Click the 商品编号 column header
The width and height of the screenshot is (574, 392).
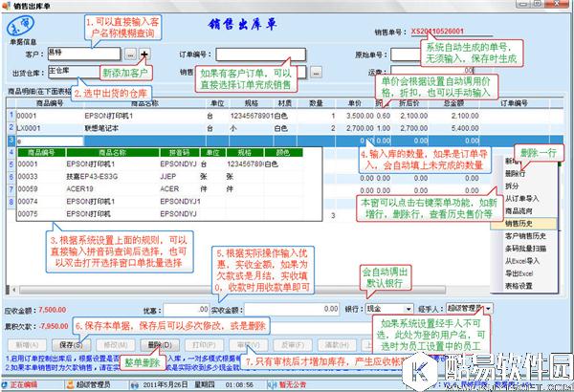tap(50, 103)
